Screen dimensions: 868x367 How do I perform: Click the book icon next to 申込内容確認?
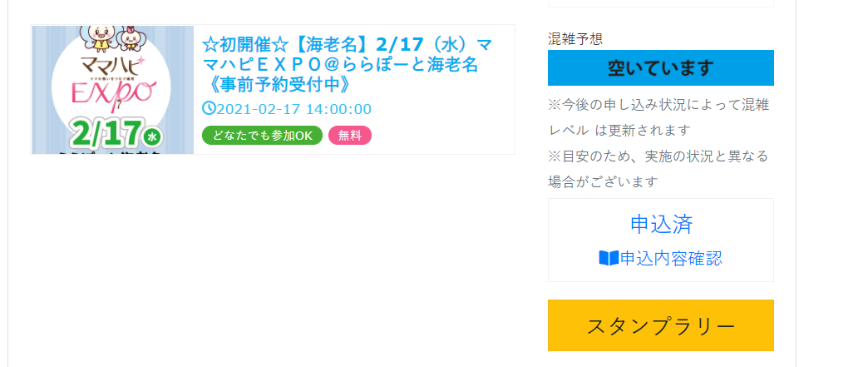(609, 258)
